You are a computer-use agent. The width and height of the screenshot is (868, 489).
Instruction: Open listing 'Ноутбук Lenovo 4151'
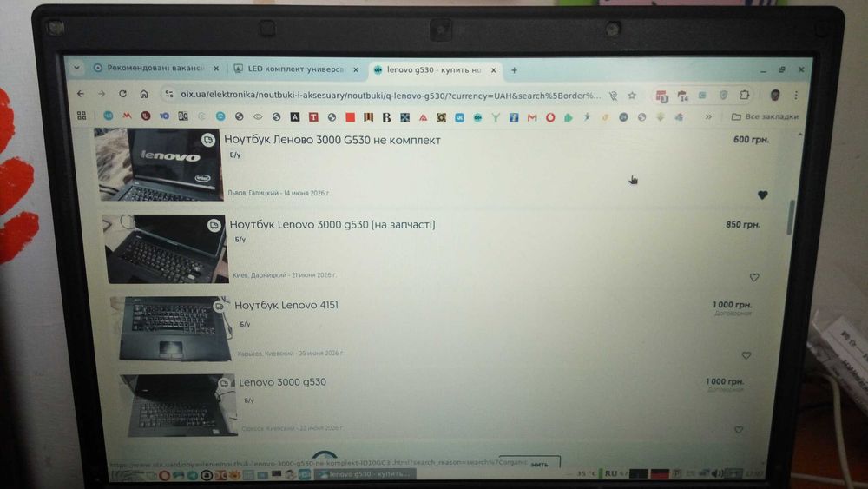click(x=286, y=305)
